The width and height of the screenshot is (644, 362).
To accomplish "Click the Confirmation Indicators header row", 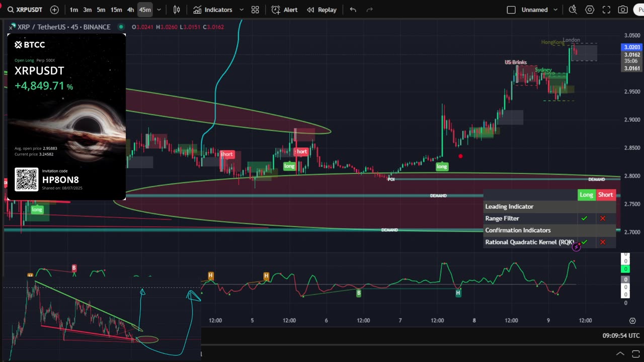I will click(x=550, y=230).
